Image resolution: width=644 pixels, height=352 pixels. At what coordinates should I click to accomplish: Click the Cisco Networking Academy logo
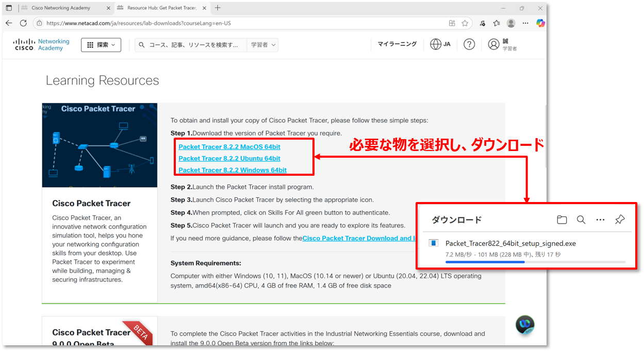[x=41, y=45]
